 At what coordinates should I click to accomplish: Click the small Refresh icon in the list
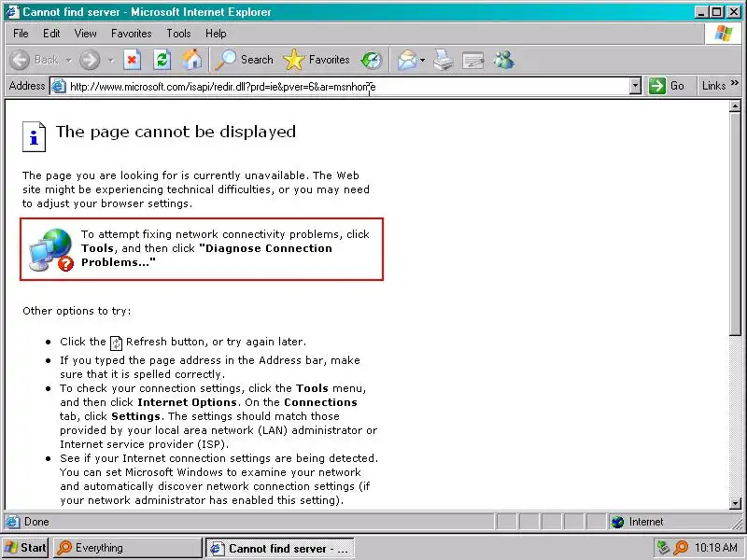click(116, 343)
